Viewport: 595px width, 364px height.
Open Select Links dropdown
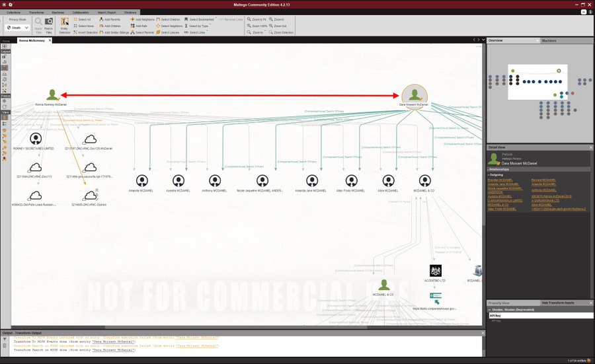[195, 32]
